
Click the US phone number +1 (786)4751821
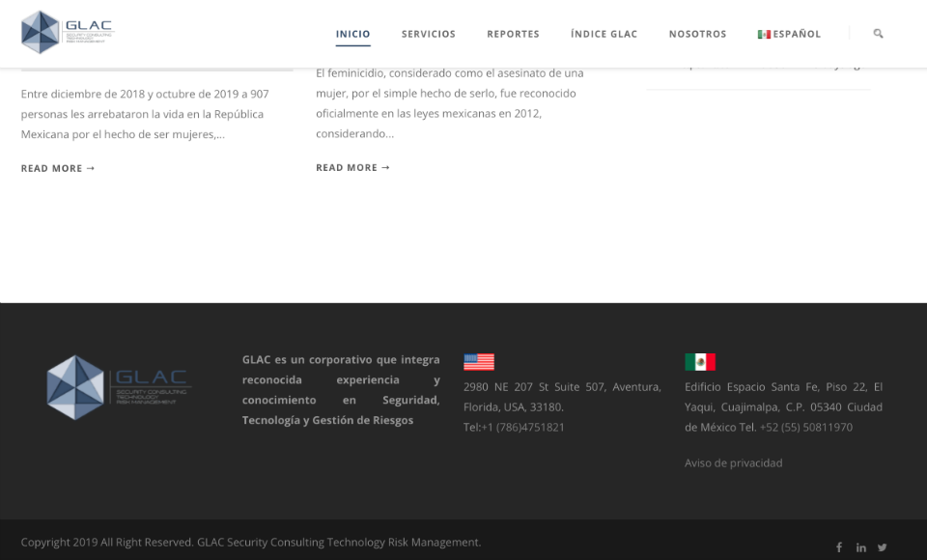(522, 427)
